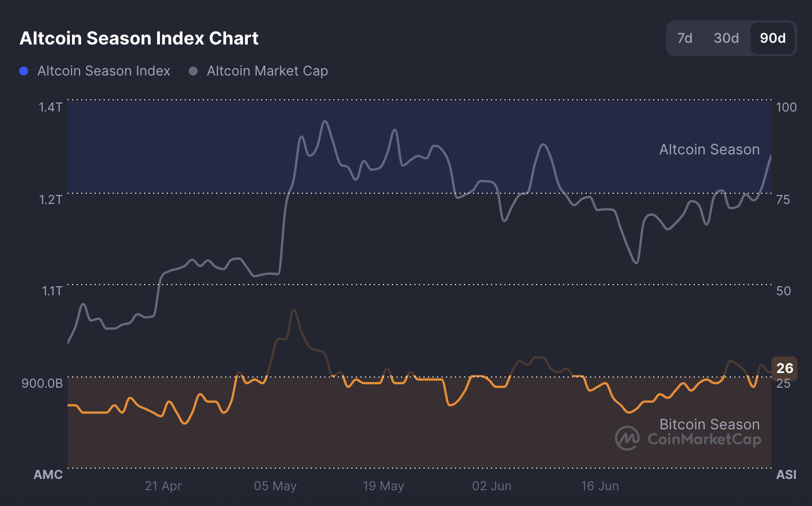Image resolution: width=812 pixels, height=506 pixels.
Task: Toggle the Altcoin Season Index legend label
Action: pyautogui.click(x=104, y=71)
